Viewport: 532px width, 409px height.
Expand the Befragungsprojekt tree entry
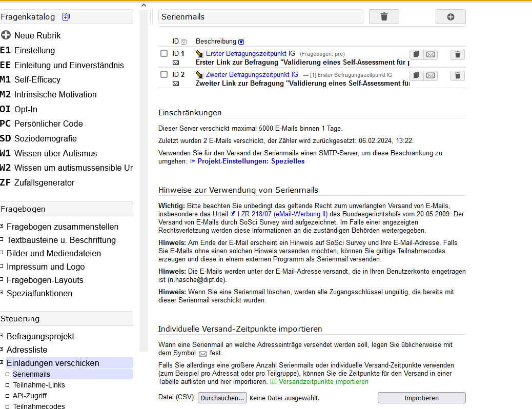(2, 336)
